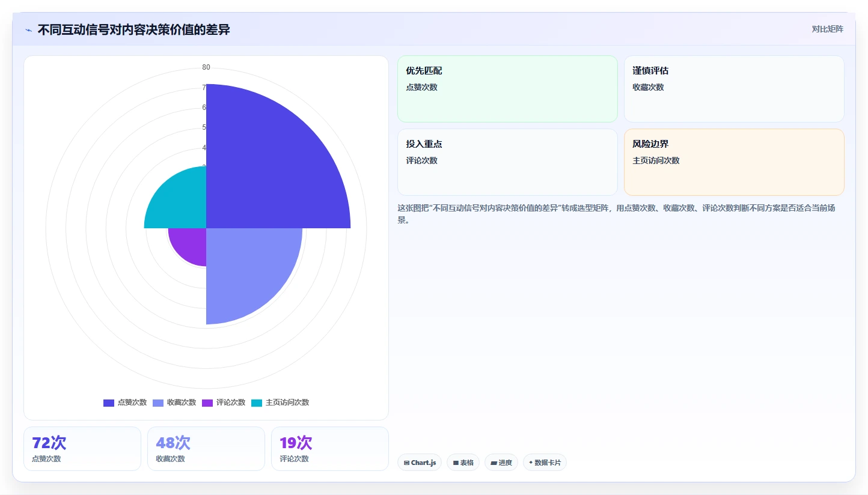Click the chart title 不同互动信号对内容决策价值的差异
Image resolution: width=868 pixels, height=495 pixels.
pos(133,29)
